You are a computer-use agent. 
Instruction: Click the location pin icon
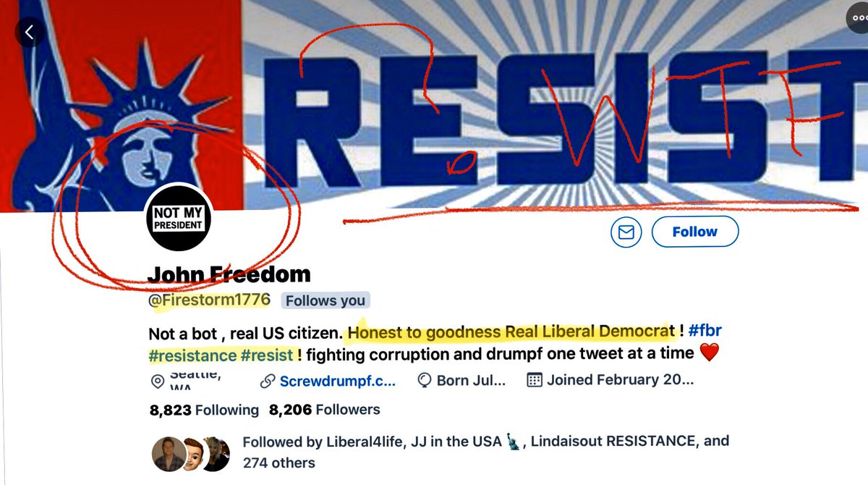157,381
